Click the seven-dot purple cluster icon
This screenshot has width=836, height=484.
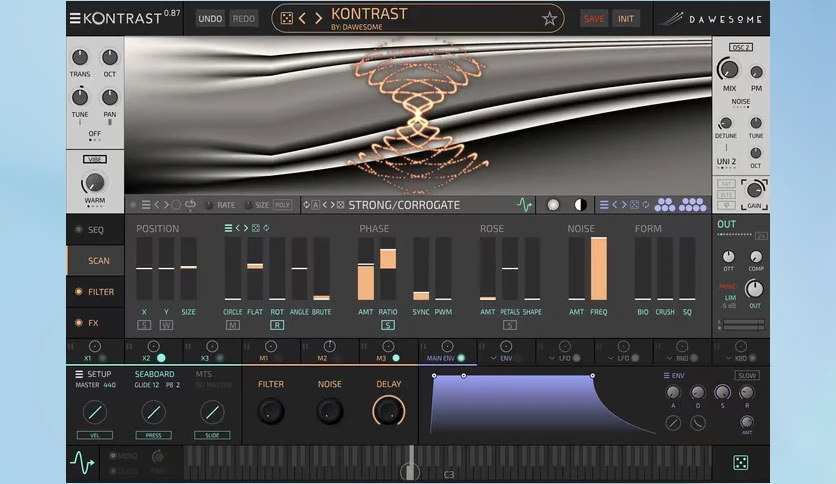pyautogui.click(x=693, y=205)
